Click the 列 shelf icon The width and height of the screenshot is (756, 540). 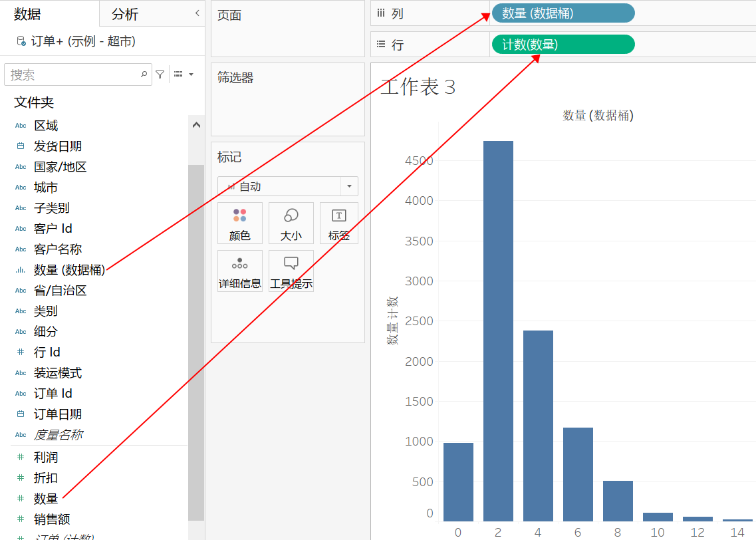[381, 13]
